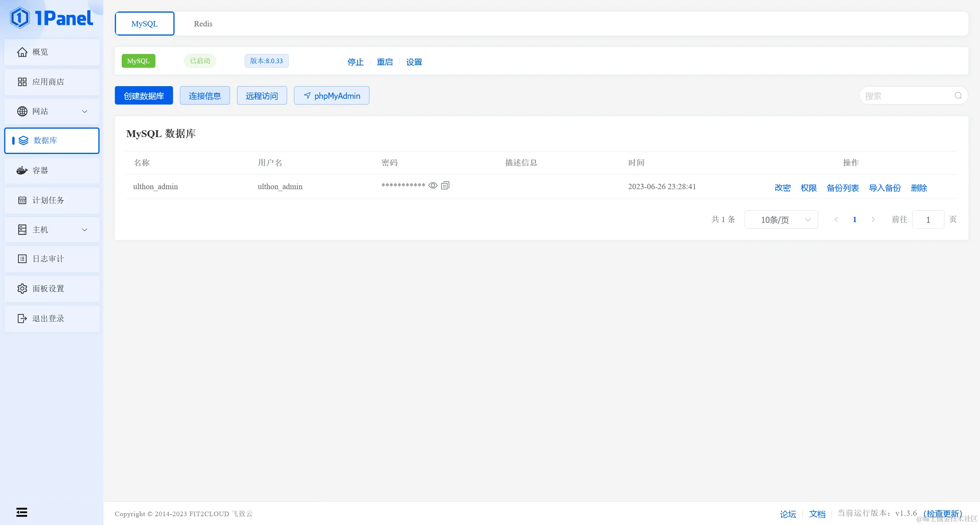Copy database password with the copy icon
The width and height of the screenshot is (980, 525).
coord(445,186)
